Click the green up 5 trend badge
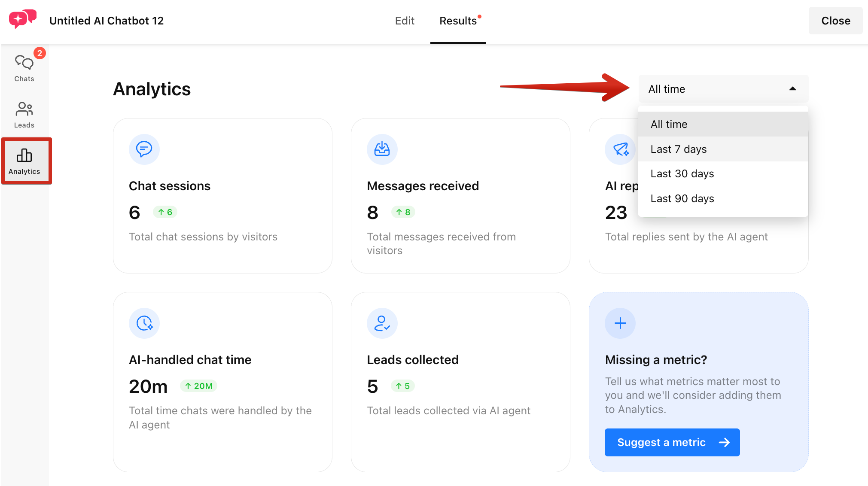868x486 pixels. pyautogui.click(x=403, y=386)
